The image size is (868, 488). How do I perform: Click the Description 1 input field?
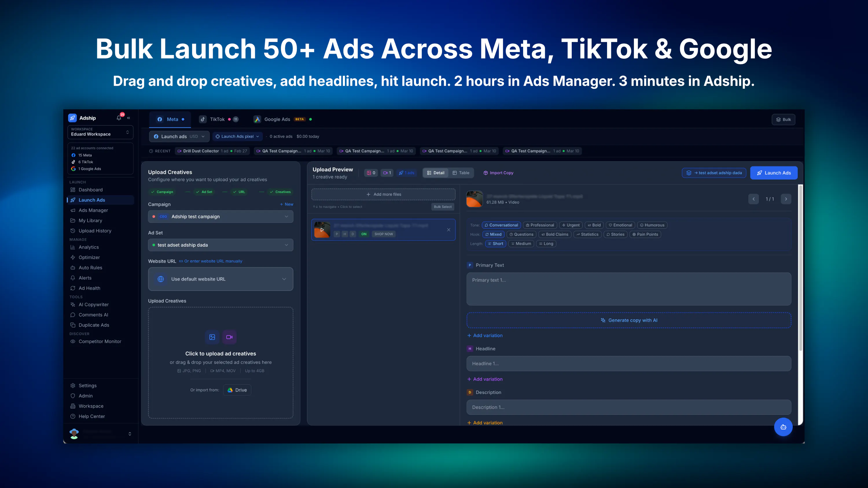629,407
